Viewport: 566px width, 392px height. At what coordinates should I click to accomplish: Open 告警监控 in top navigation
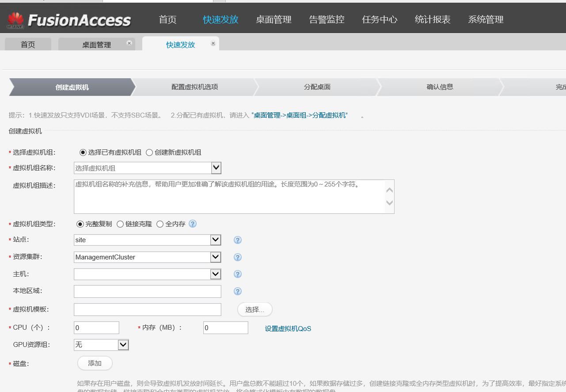[327, 19]
